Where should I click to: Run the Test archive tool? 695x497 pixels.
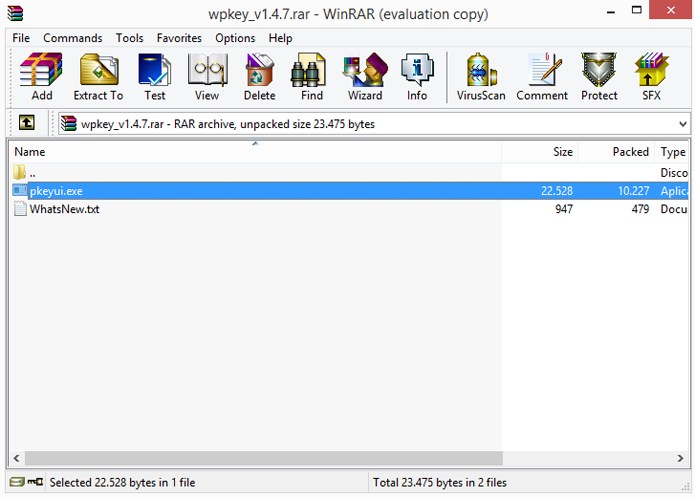154,77
